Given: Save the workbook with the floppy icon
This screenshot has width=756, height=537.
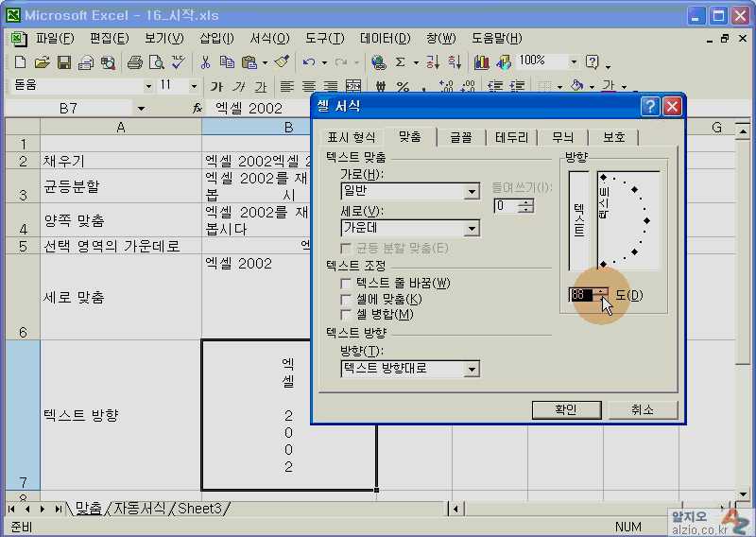Looking at the screenshot, I should (x=63, y=62).
